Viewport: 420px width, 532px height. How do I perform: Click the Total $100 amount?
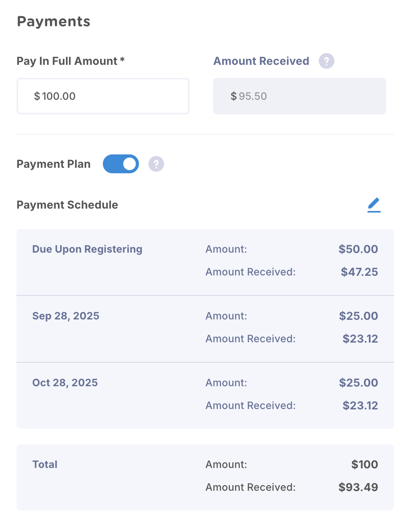(x=365, y=464)
